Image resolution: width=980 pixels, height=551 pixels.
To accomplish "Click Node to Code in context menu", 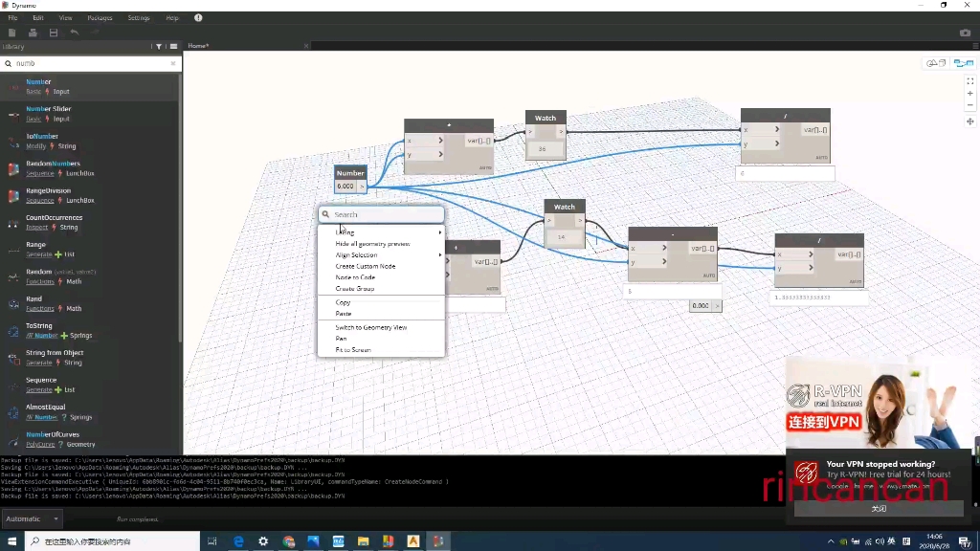I will coord(355,277).
